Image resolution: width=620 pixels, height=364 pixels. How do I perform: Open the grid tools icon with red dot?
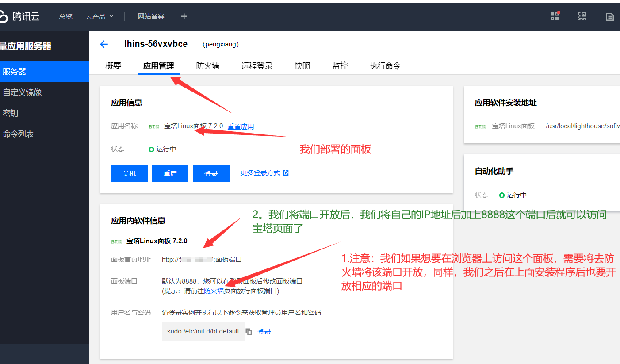pyautogui.click(x=555, y=16)
